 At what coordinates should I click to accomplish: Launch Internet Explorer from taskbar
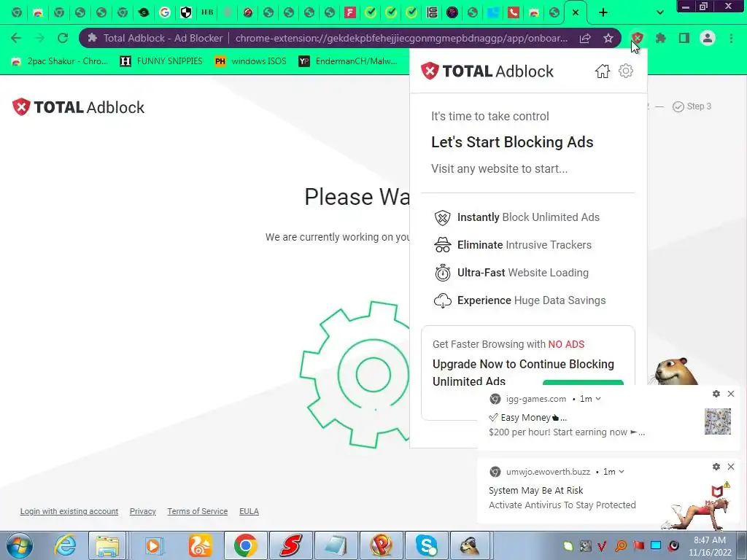pyautogui.click(x=65, y=545)
